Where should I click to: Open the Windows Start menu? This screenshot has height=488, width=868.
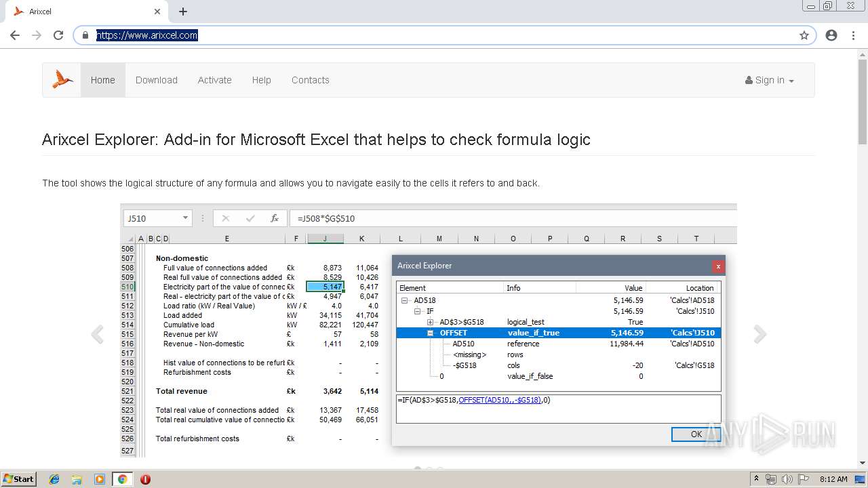click(19, 479)
